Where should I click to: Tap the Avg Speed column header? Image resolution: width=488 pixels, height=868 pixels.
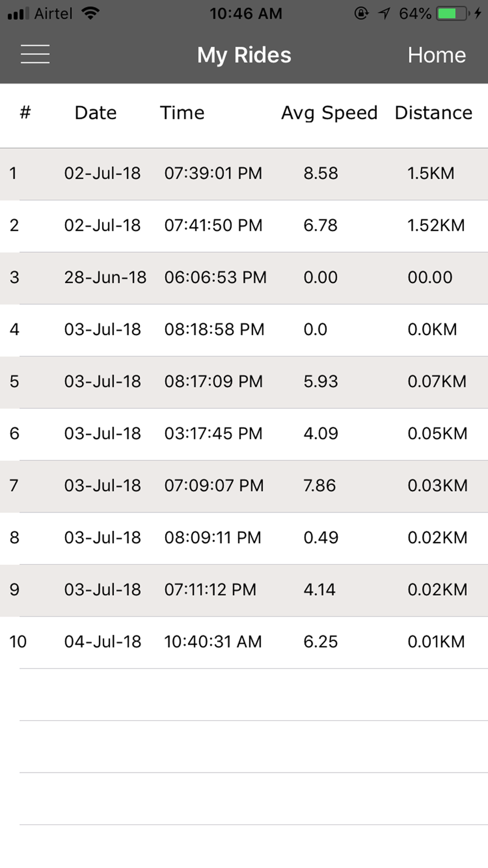point(329,113)
